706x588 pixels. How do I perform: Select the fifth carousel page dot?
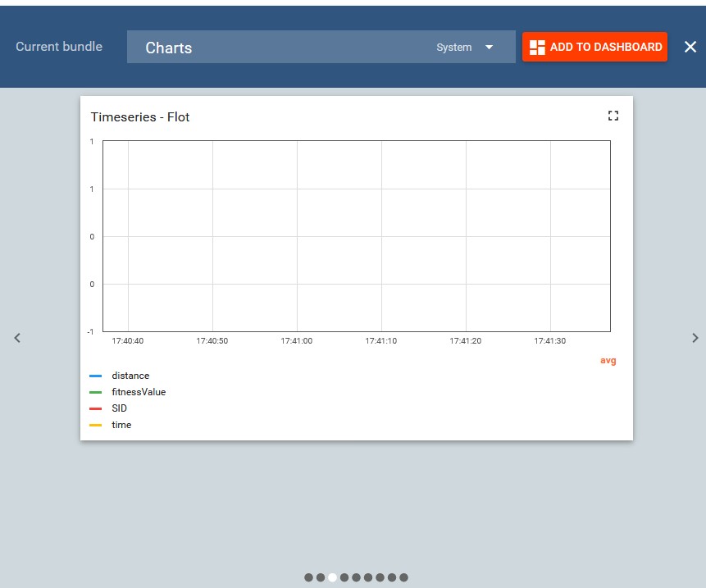356,577
